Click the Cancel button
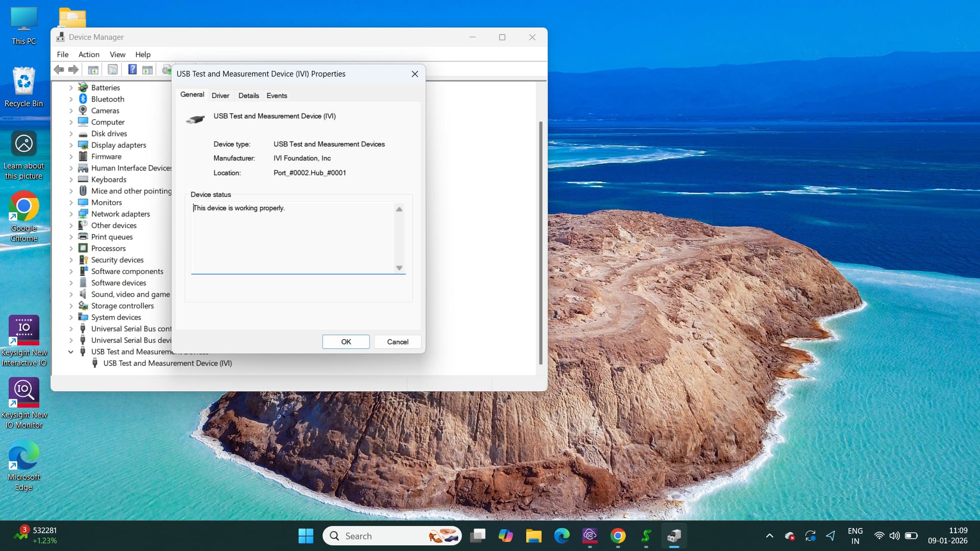 pos(397,342)
